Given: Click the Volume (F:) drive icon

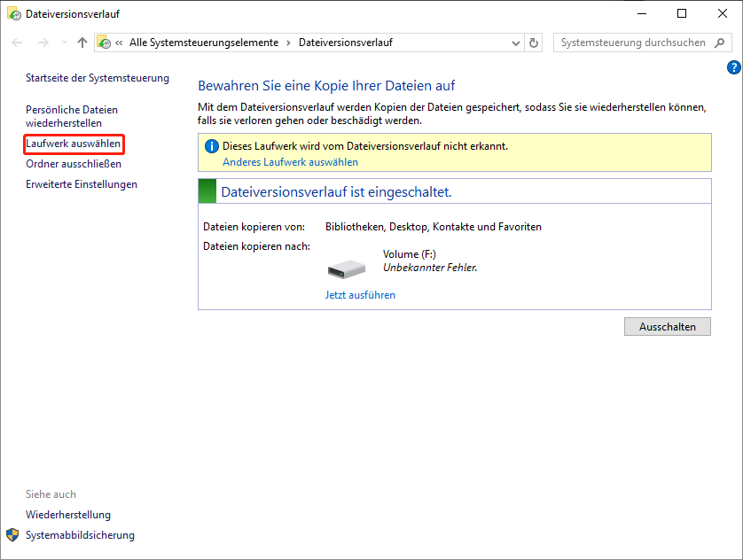Looking at the screenshot, I should coord(347,268).
